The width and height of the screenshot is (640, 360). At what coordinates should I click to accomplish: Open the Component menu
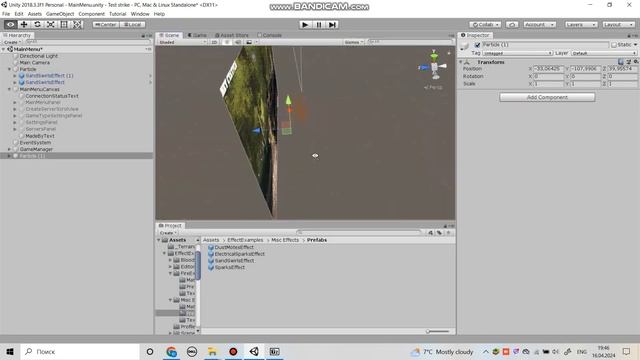coord(91,14)
